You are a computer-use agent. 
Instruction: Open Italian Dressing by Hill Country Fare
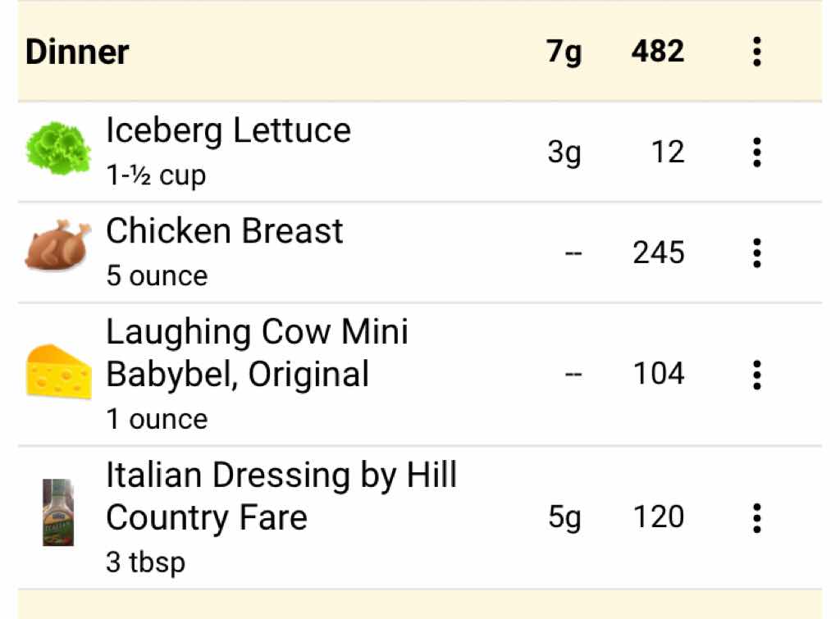281,496
